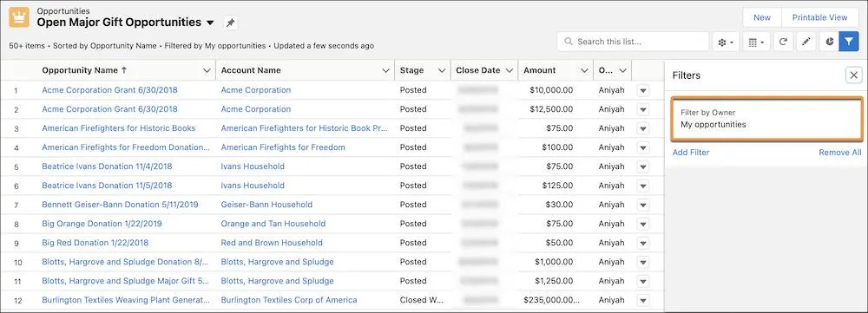Expand the list view name dropdown arrow
Viewport: 868px width, 313px height.
210,23
